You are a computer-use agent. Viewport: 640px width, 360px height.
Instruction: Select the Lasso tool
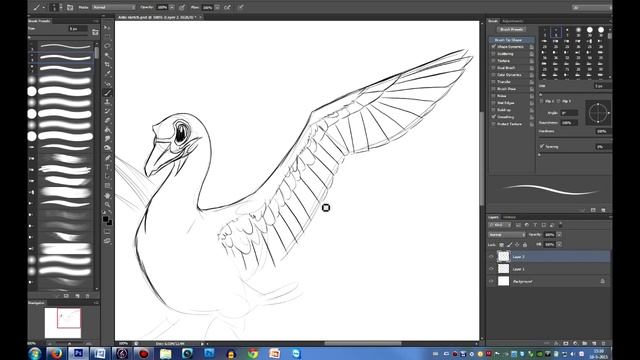[x=107, y=46]
